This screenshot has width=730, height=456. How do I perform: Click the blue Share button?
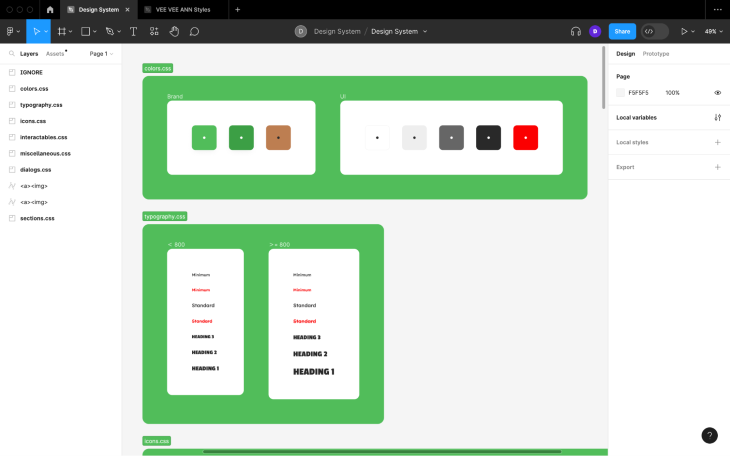click(622, 31)
